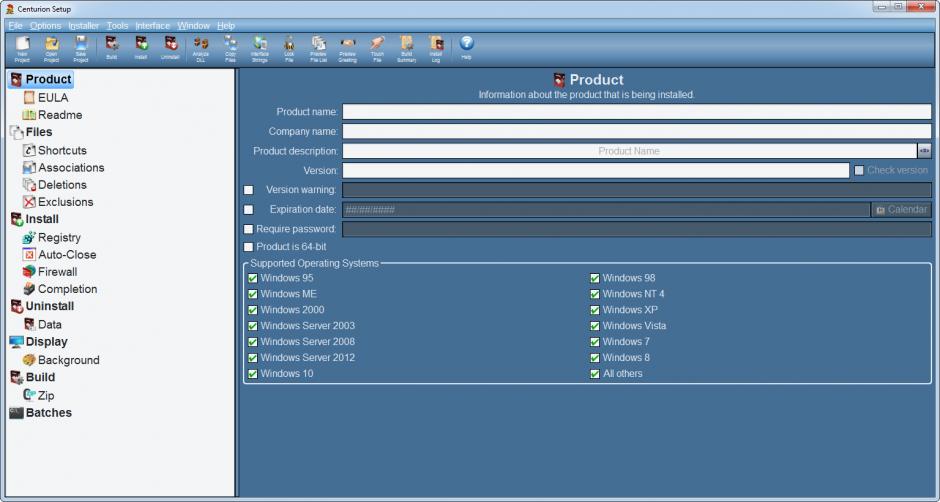Open the Window menu

coord(194,26)
